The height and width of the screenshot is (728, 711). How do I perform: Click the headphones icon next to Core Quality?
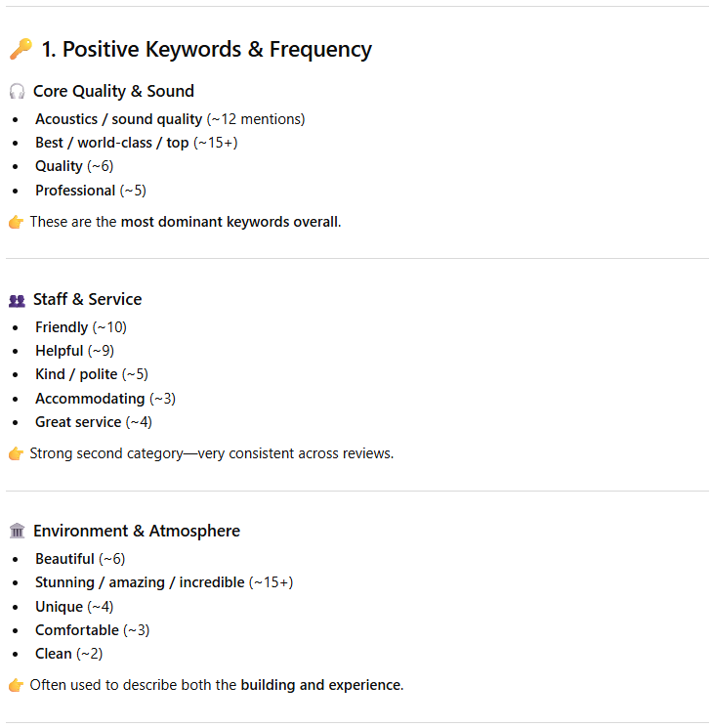tap(17, 92)
